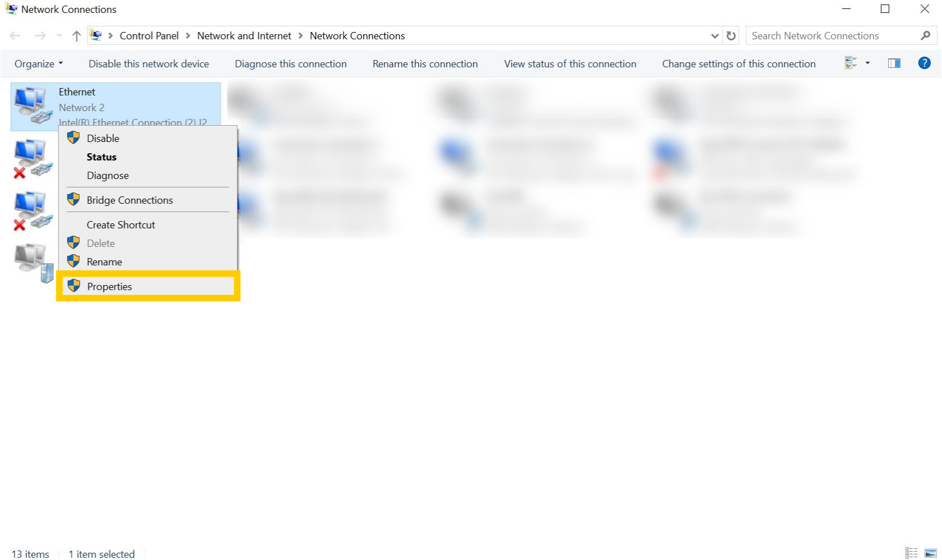Expand chevron after Network and Internet
Viewport: 942px width, 560px height.
(x=301, y=36)
